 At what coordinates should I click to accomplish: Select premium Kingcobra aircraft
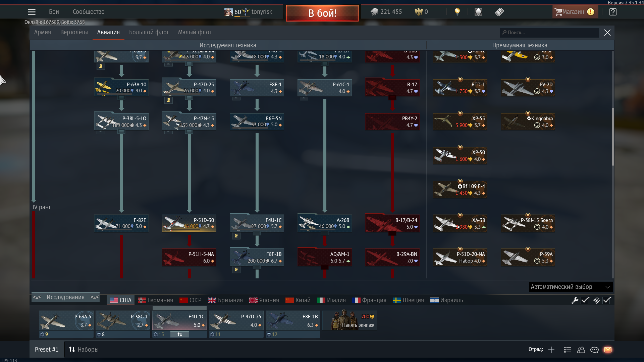[x=528, y=122]
